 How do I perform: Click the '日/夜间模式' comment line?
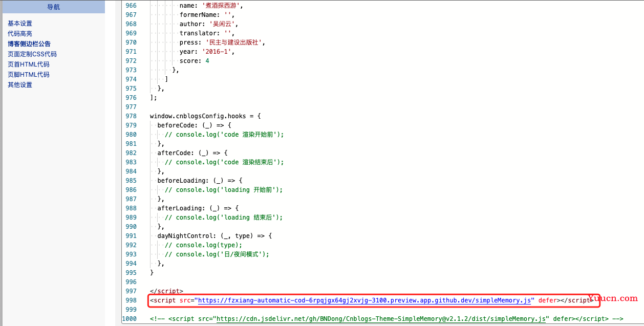[x=217, y=254]
